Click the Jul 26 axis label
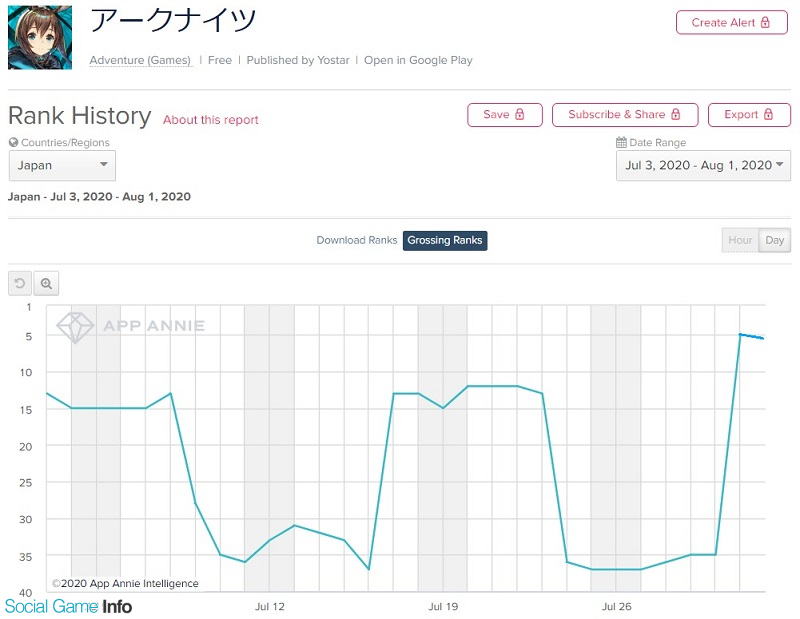Viewport: 800px width, 619px height. 617,607
